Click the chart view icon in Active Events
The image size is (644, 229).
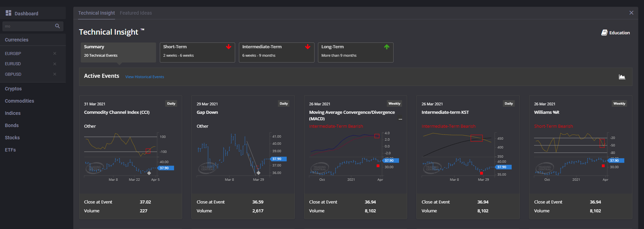coord(622,77)
